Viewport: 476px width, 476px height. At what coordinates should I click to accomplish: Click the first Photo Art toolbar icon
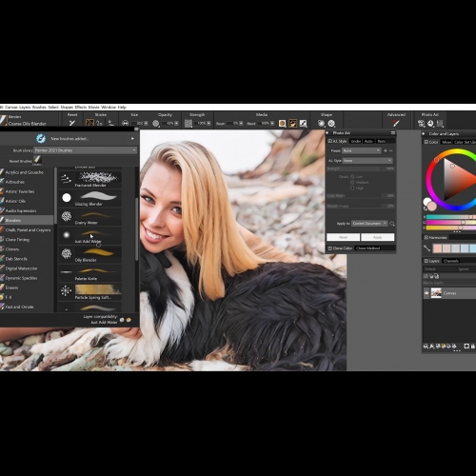[421, 124]
